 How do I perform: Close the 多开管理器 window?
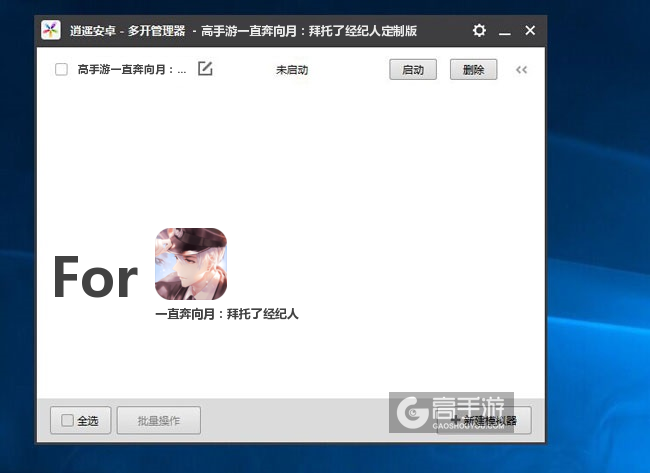[x=530, y=30]
